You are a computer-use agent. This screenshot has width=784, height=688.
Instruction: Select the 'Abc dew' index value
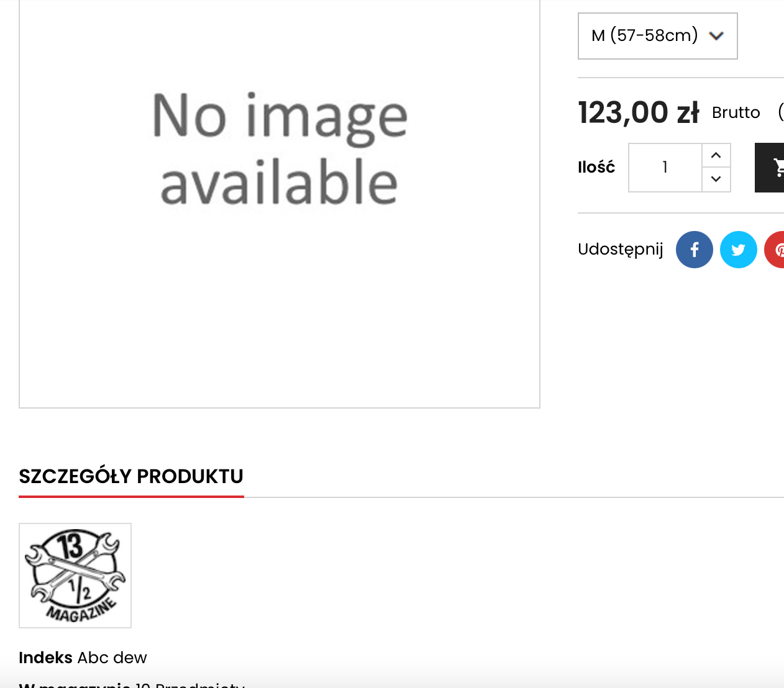[112, 658]
